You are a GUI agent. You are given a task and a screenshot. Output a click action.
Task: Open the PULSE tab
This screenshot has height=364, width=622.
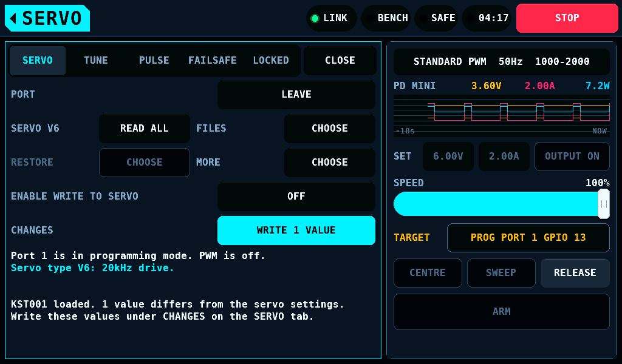pos(154,61)
